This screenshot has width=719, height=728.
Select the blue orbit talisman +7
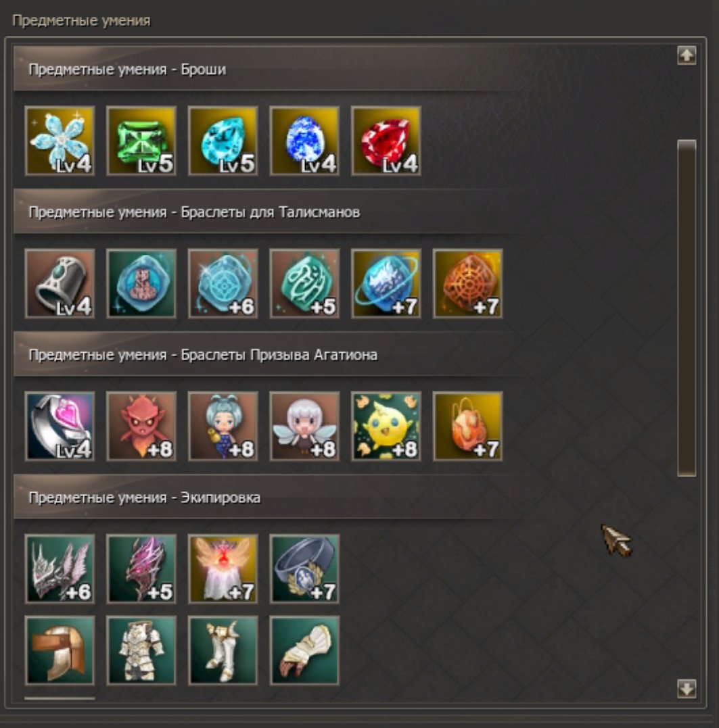pos(386,283)
